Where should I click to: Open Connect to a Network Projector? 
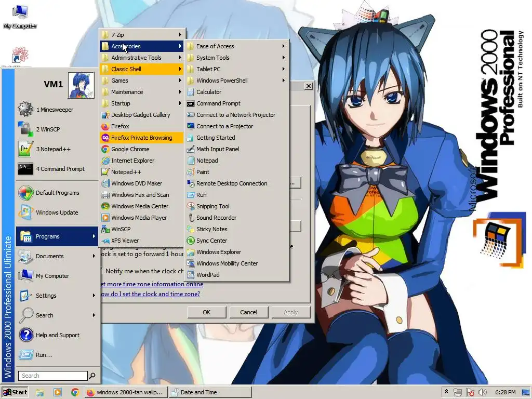(236, 115)
